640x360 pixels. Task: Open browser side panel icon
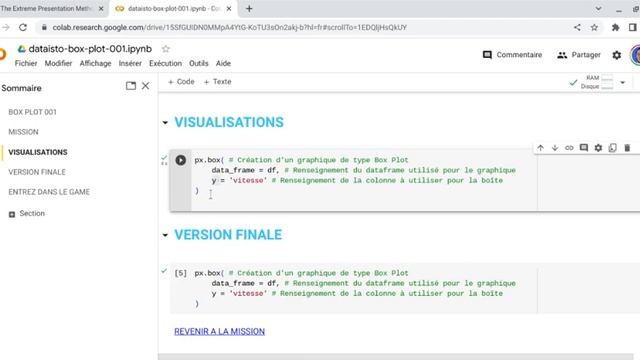coord(633,27)
